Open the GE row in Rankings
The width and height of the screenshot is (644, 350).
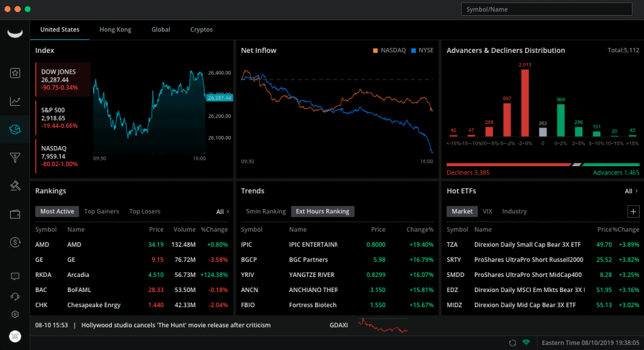(131, 260)
